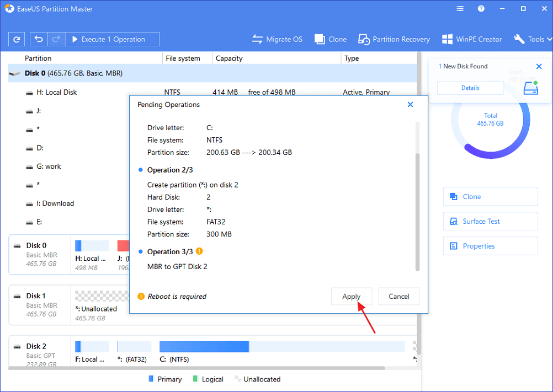Click the EaseUS Partition Master logo icon

(9, 9)
